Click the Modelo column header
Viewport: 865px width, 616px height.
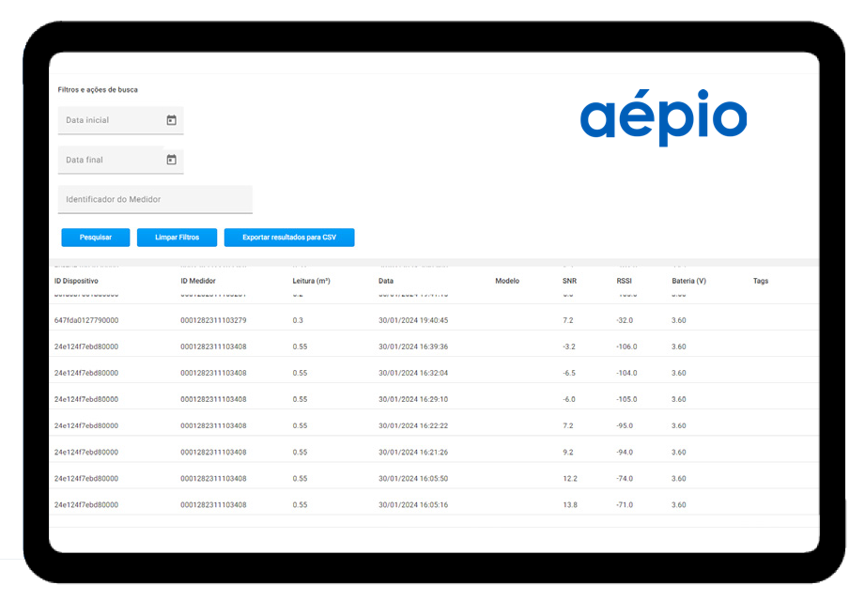507,281
